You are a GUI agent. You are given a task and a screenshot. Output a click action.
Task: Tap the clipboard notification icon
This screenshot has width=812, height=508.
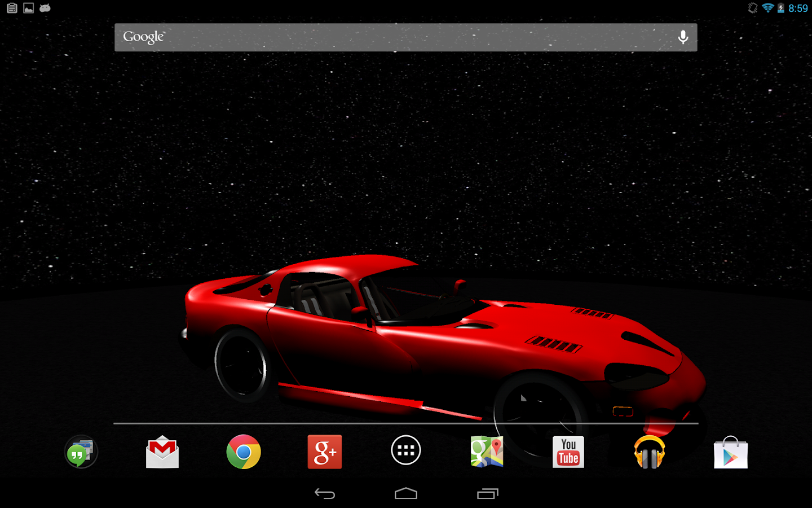[12, 8]
